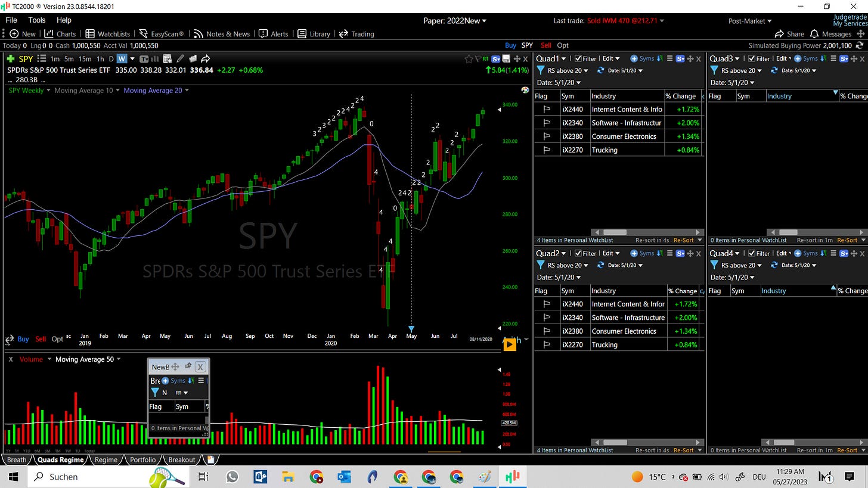Screen dimensions: 868x488
Task: Click flag icon in Quad2 Consumer Electronics row
Action: coord(546,331)
